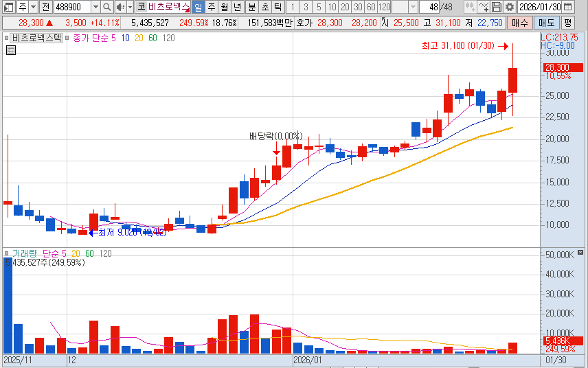Click the add indicator line icon
This screenshot has height=368, width=588.
coord(484,7)
